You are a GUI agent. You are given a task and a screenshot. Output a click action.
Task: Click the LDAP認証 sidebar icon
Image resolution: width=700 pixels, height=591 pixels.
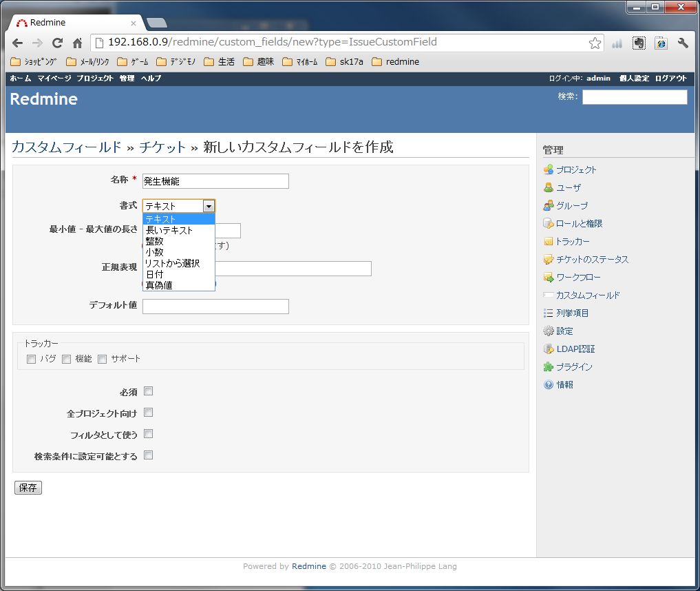[548, 349]
